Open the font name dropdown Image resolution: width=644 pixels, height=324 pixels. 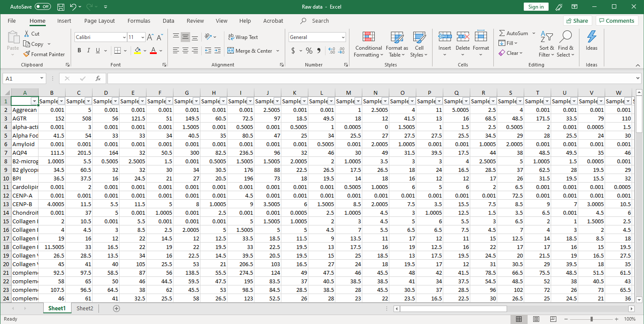(124, 37)
